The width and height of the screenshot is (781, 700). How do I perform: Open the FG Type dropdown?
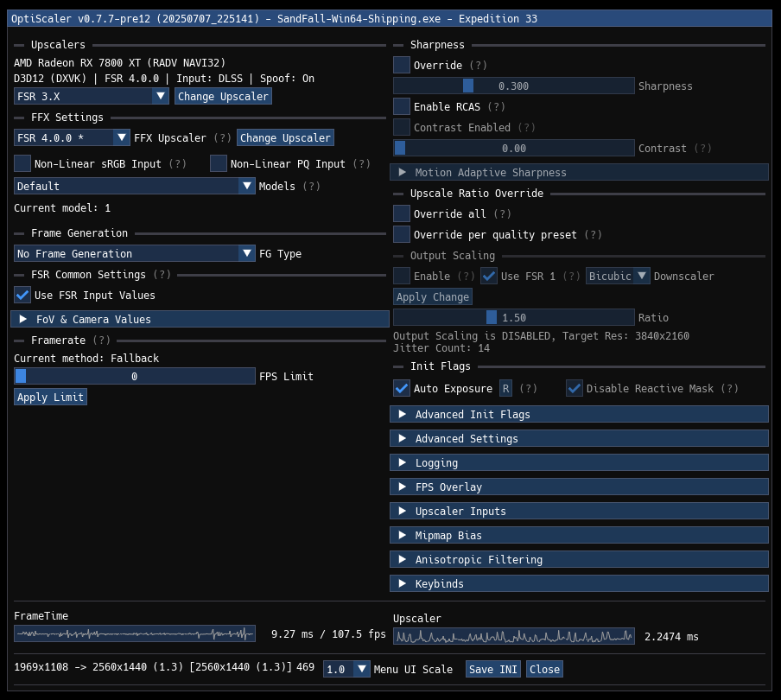click(x=134, y=253)
